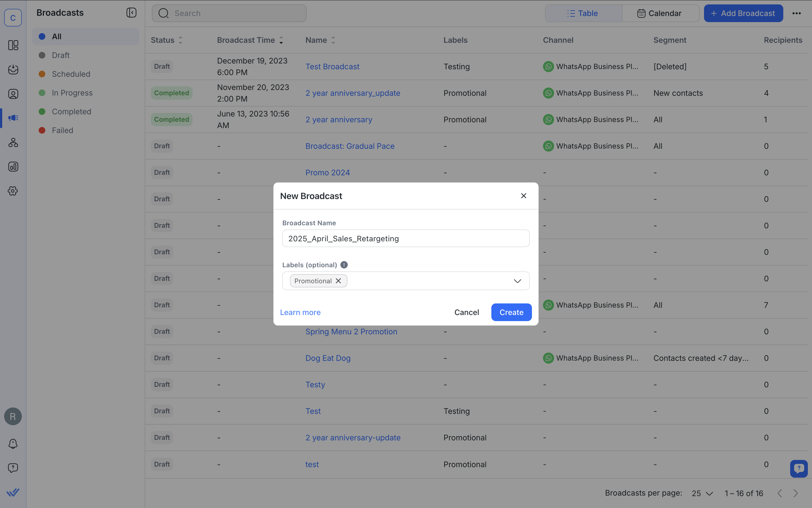The height and width of the screenshot is (508, 812).
Task: Click the Create button
Action: [511, 312]
